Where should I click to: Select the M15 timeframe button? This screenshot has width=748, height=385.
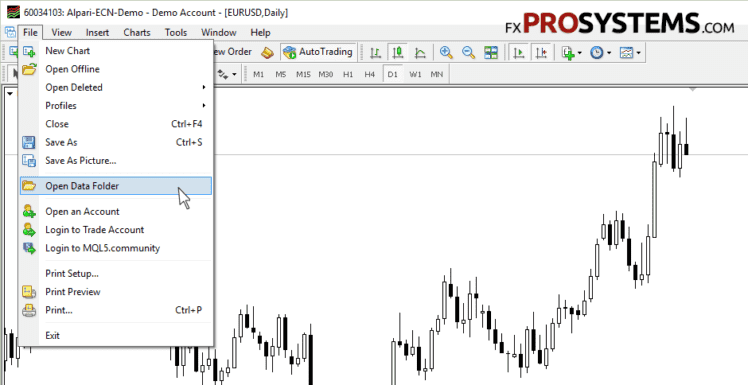point(303,75)
